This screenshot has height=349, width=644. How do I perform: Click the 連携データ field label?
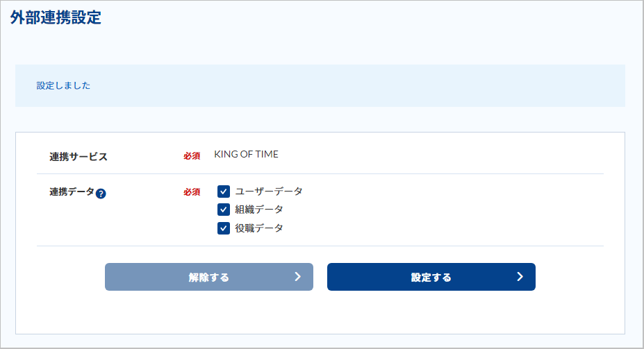pyautogui.click(x=72, y=192)
